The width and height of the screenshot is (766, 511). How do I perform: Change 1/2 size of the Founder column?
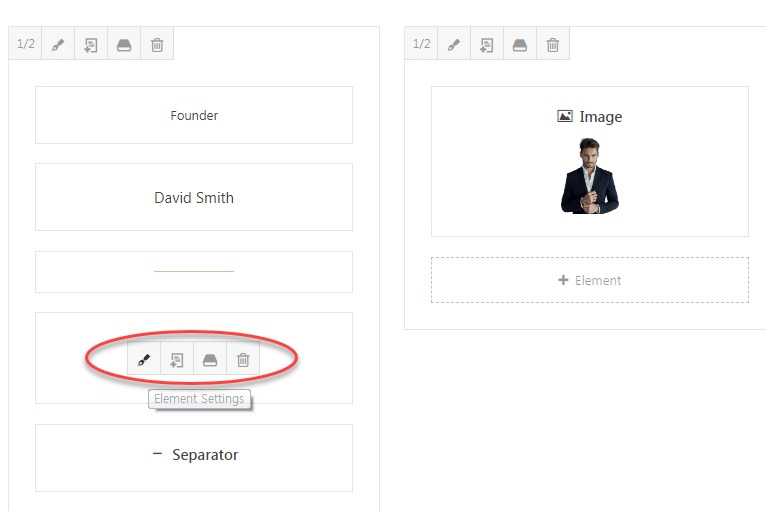point(25,44)
